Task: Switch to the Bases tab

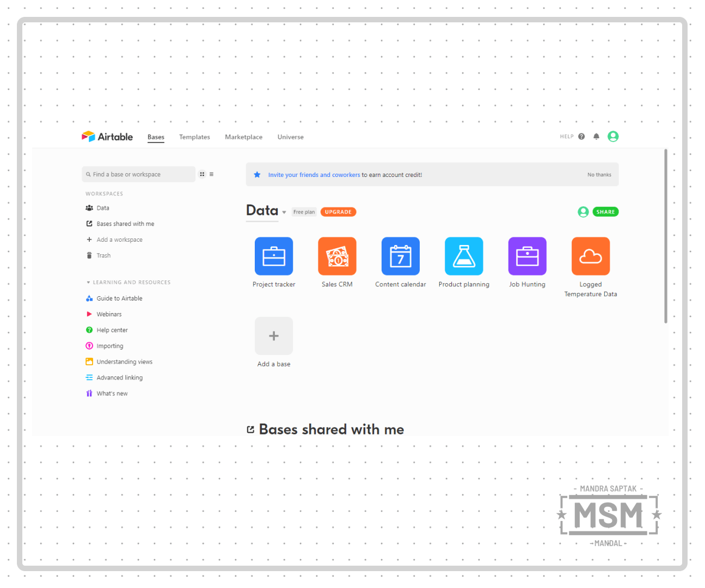Action: 156,137
